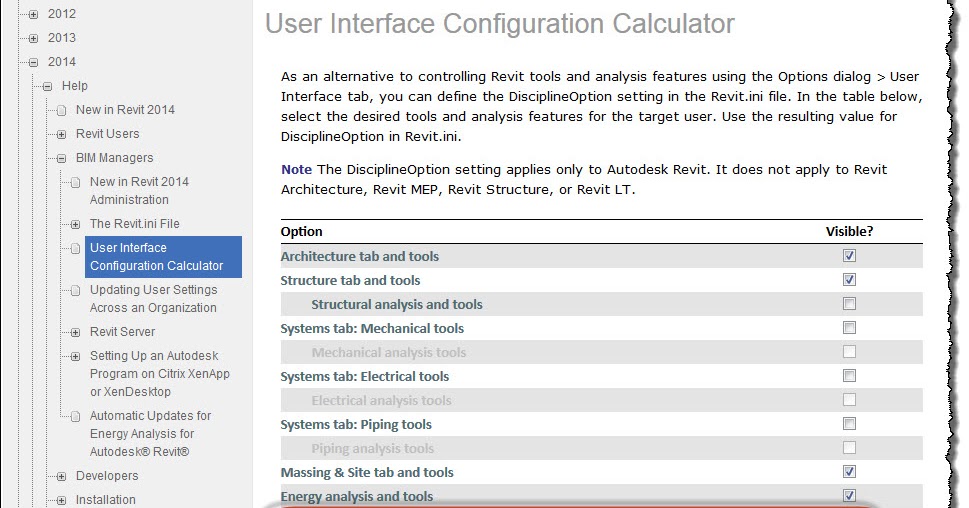969x508 pixels.
Task: Expand the Developers tree node
Action: point(61,476)
